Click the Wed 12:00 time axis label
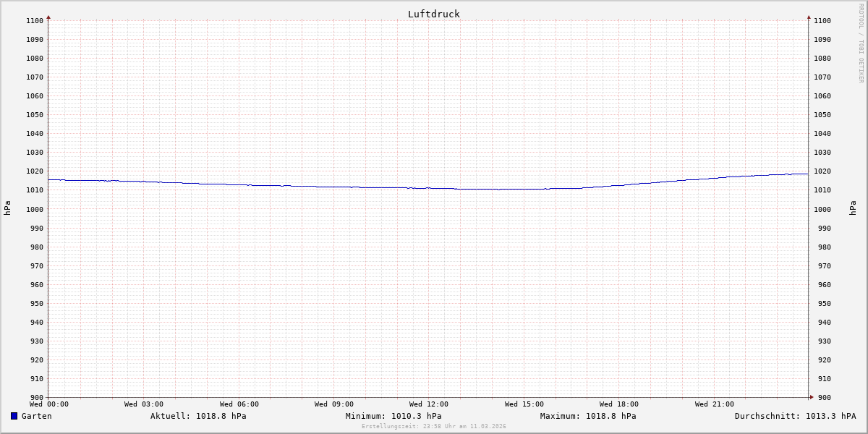Image resolution: width=868 pixels, height=434 pixels. [429, 404]
